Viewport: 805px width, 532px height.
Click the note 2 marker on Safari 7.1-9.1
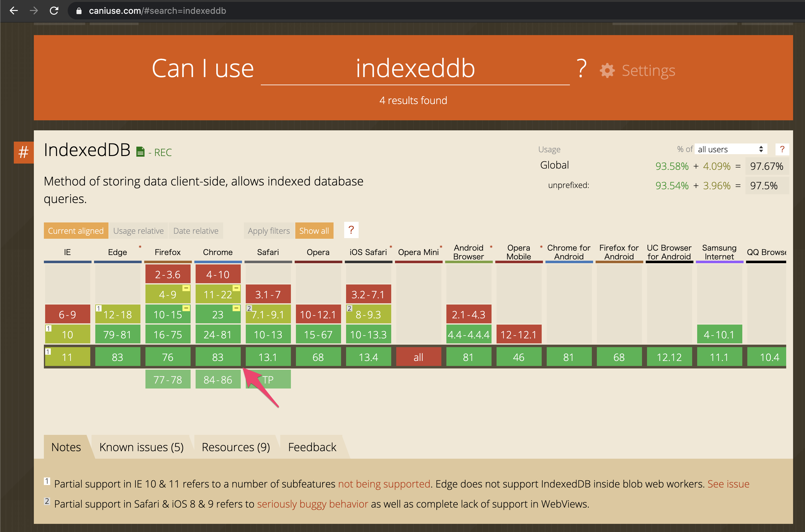coord(249,308)
